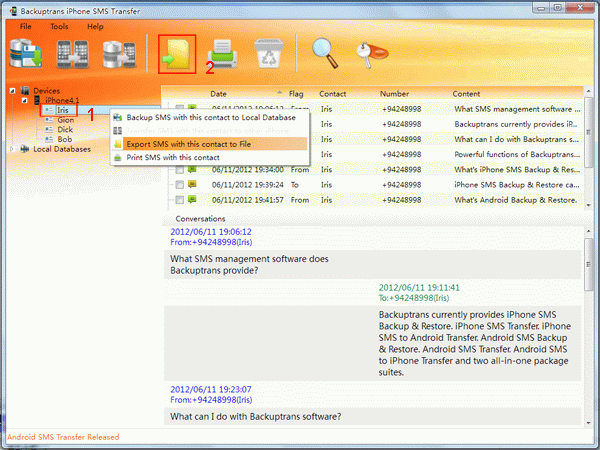Open the Android SMS Transfer Released link
The image size is (600, 450).
point(63,437)
